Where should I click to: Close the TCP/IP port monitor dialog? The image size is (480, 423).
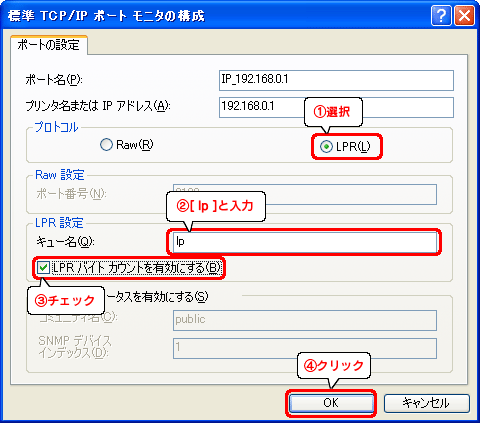pyautogui.click(x=464, y=15)
